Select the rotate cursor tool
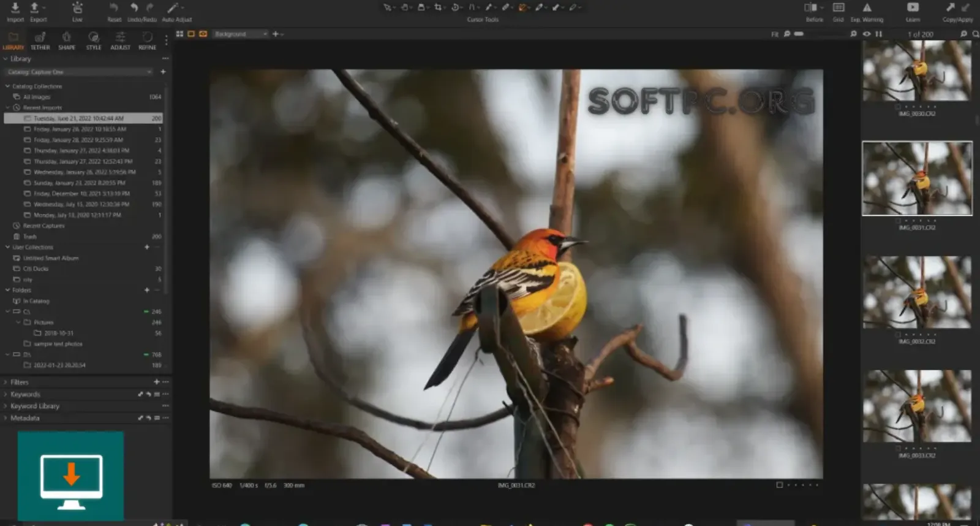The width and height of the screenshot is (980, 526). (455, 7)
